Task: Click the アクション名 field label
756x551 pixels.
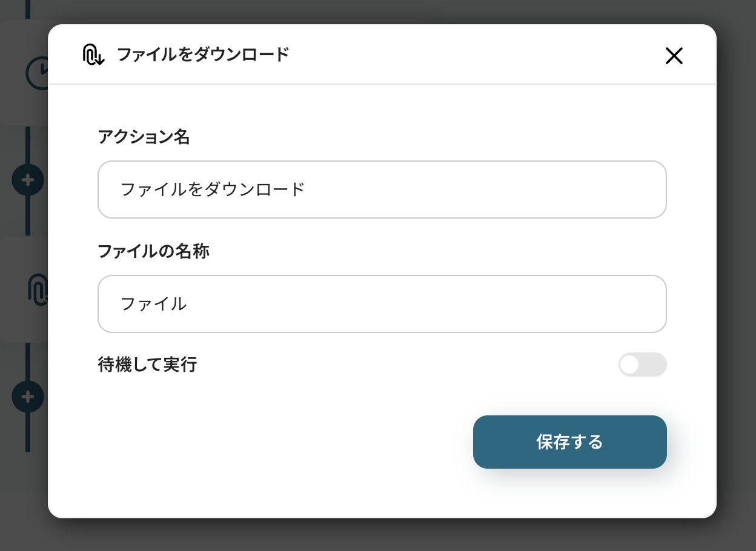Action: 144,137
